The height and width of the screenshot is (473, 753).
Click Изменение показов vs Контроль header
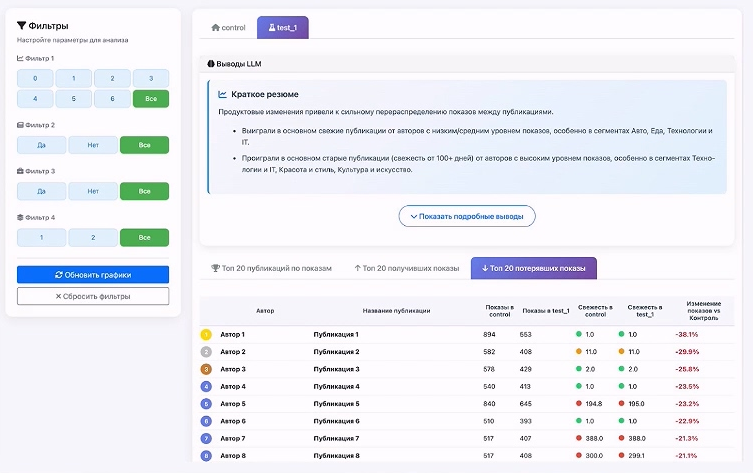click(704, 311)
